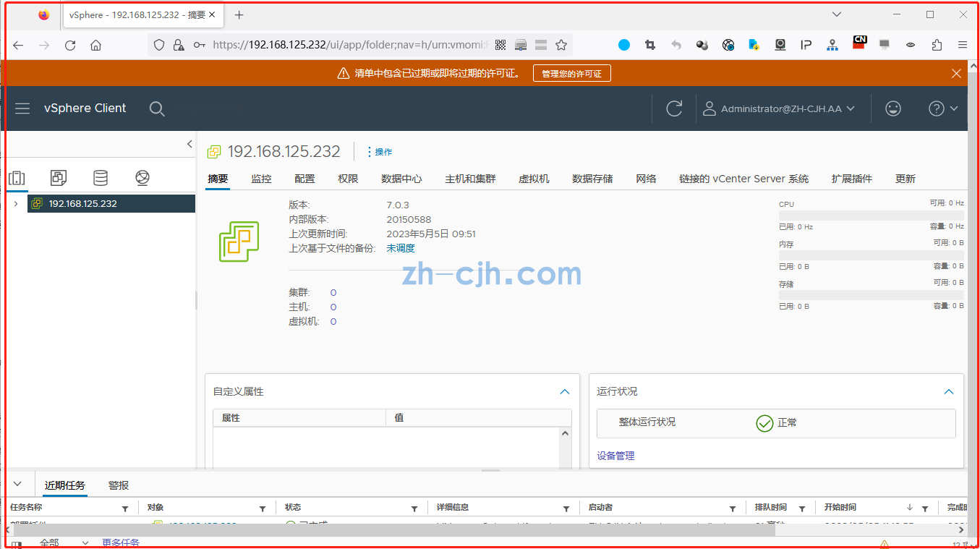Screen dimensions: 980x549
Task: Reload the page in Firefox
Action: click(x=70, y=45)
